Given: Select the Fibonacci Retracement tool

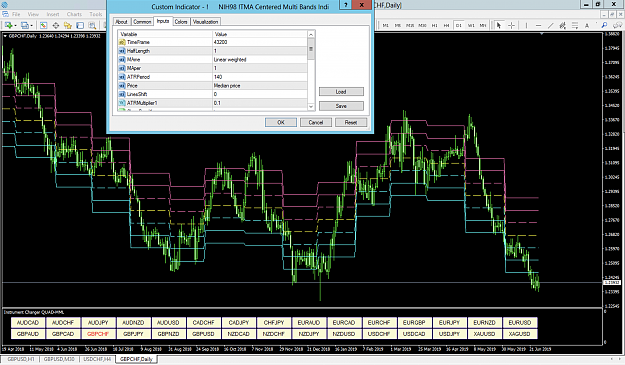Looking at the screenshot, I should (575, 26).
